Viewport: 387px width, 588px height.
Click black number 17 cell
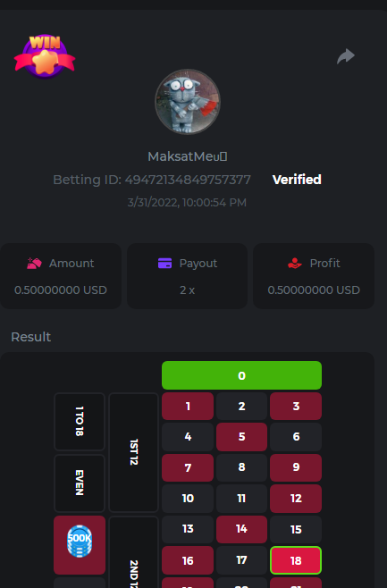pos(241,560)
